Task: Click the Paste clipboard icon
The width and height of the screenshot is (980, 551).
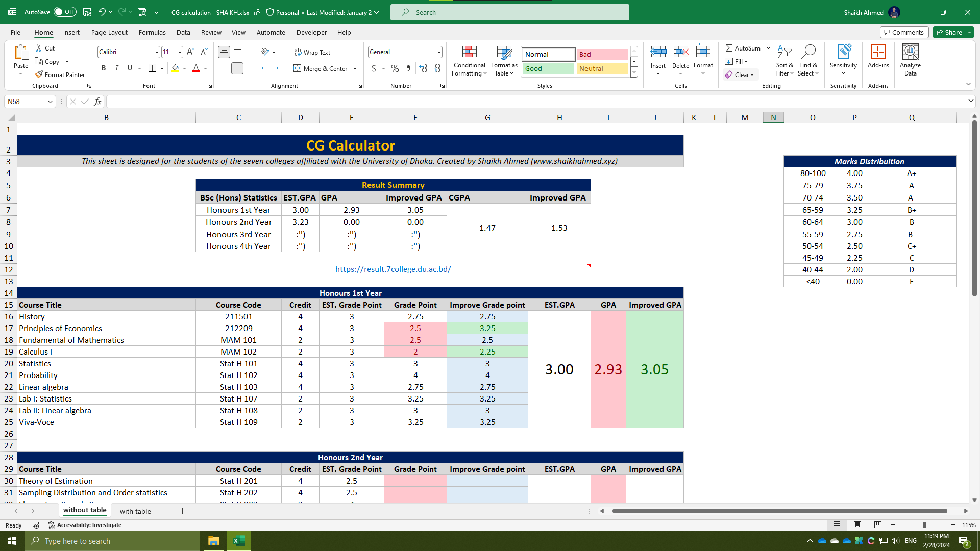Action: [21, 53]
